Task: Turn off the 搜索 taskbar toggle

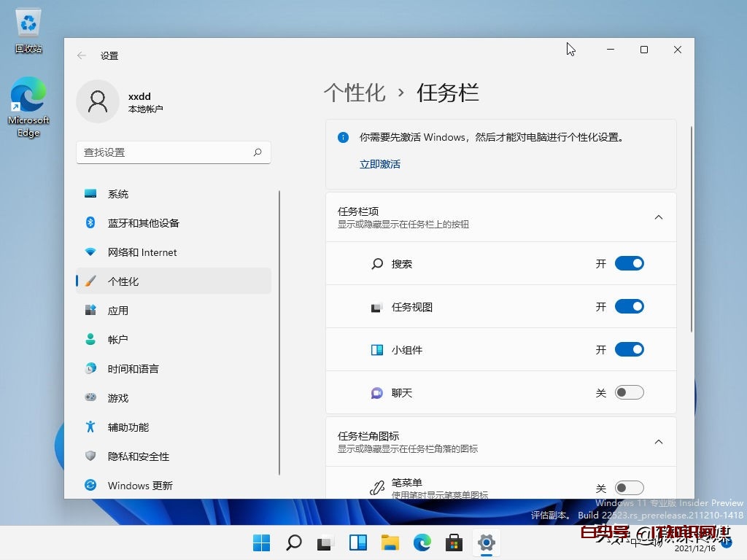Action: (629, 264)
